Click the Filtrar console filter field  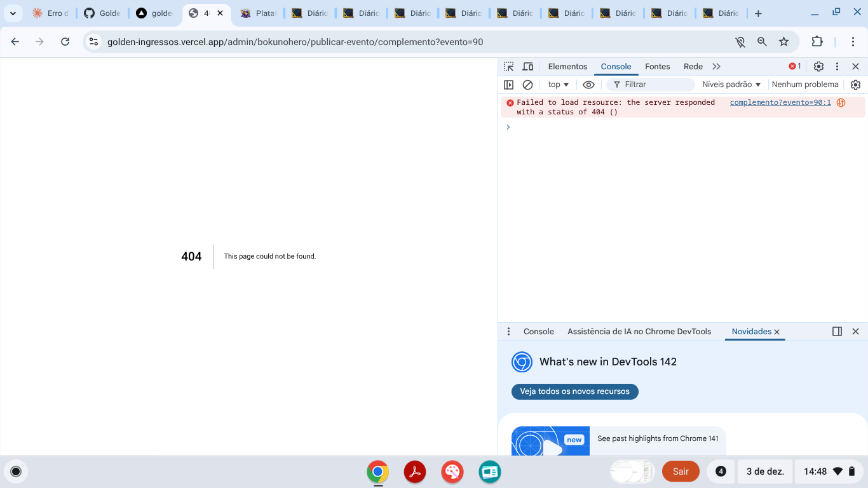point(654,85)
